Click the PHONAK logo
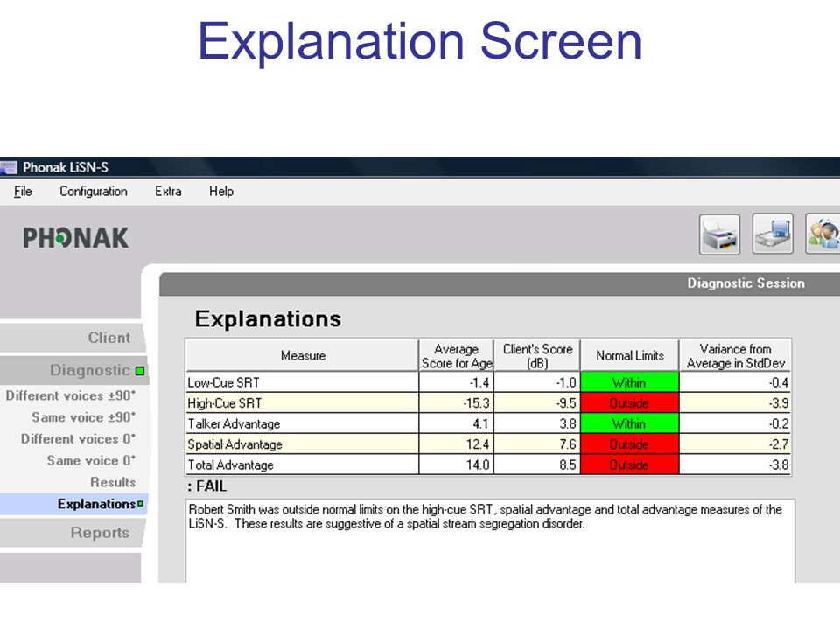The width and height of the screenshot is (840, 630). click(75, 238)
